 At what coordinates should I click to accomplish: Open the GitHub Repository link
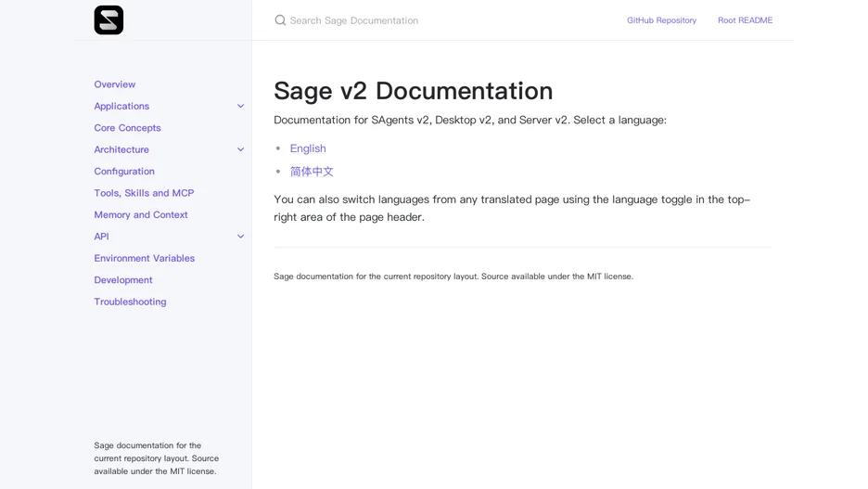point(661,20)
